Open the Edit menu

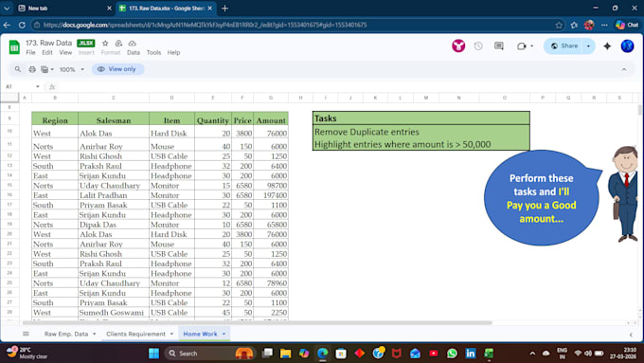pyautogui.click(x=47, y=53)
